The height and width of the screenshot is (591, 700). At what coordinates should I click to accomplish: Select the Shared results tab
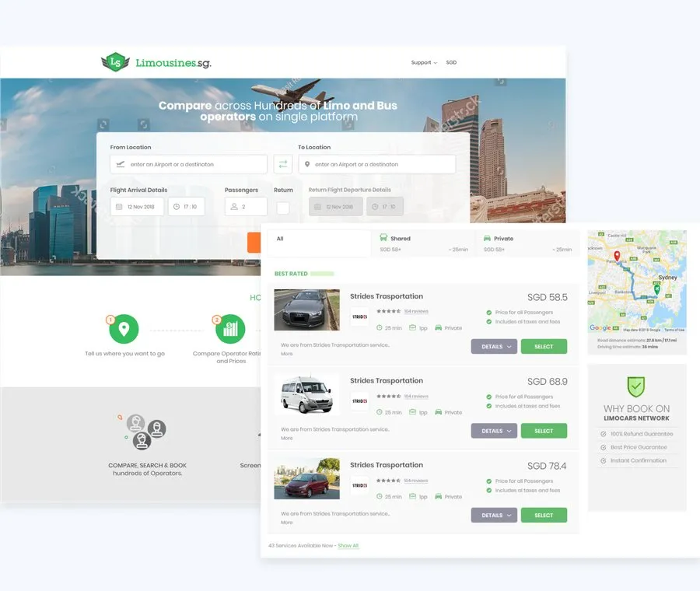pyautogui.click(x=423, y=243)
